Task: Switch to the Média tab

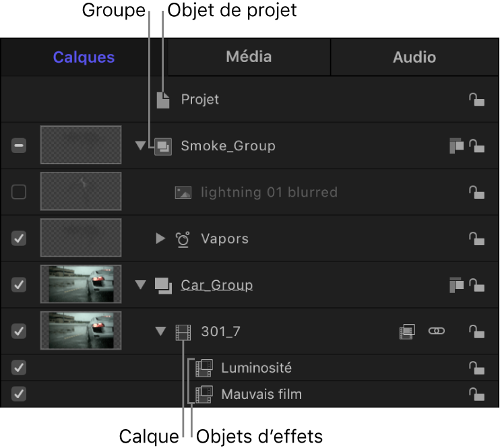Action: coord(249,57)
